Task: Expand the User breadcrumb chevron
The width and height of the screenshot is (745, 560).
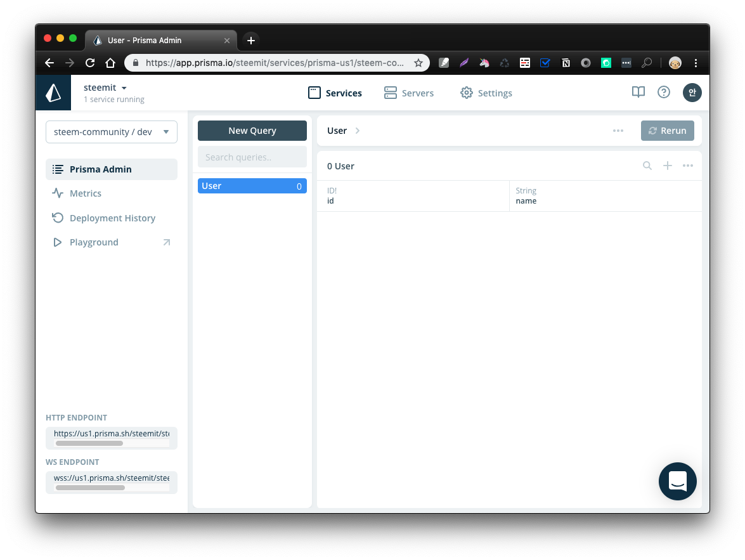Action: 358,131
